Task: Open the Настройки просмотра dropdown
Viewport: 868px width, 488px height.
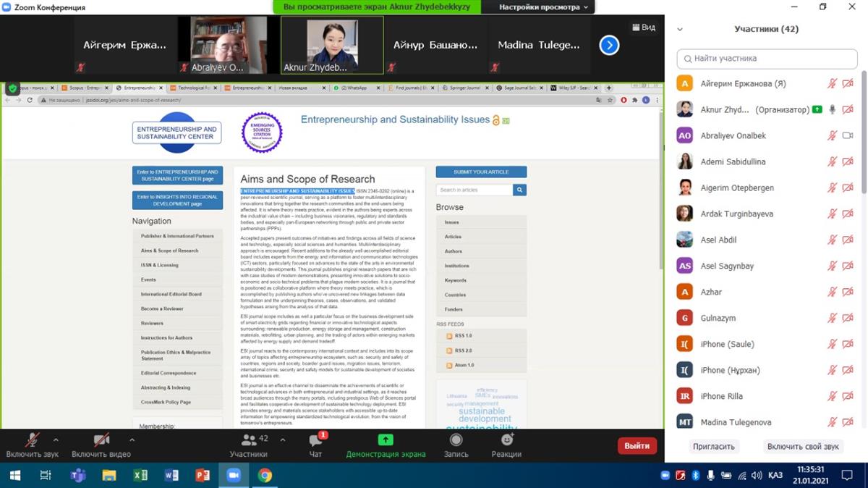Action: pos(543,7)
